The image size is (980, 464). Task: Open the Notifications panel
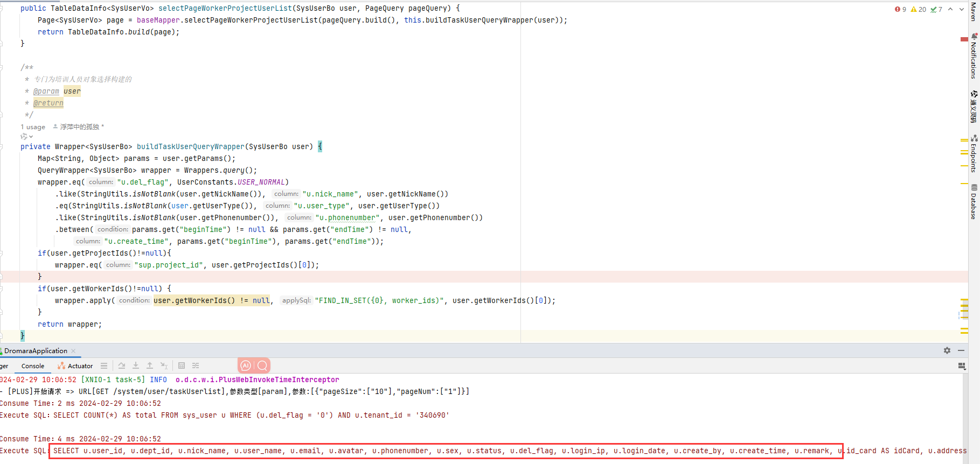tap(974, 57)
